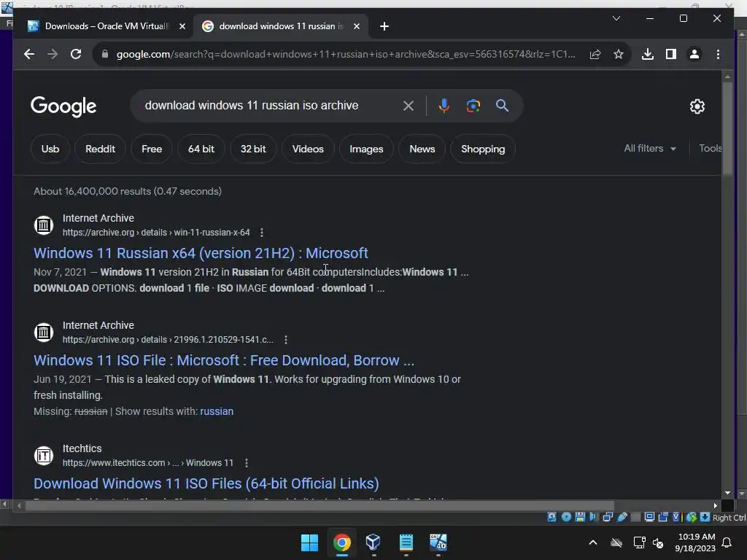Open Chrome from the taskbar
This screenshot has height=560, width=747.
tap(341, 542)
